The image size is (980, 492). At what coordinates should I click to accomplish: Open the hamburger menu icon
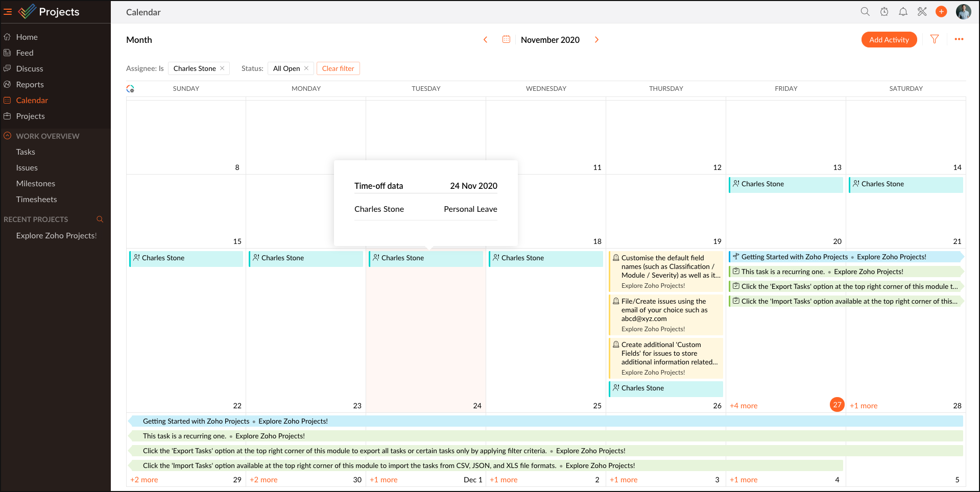[8, 12]
